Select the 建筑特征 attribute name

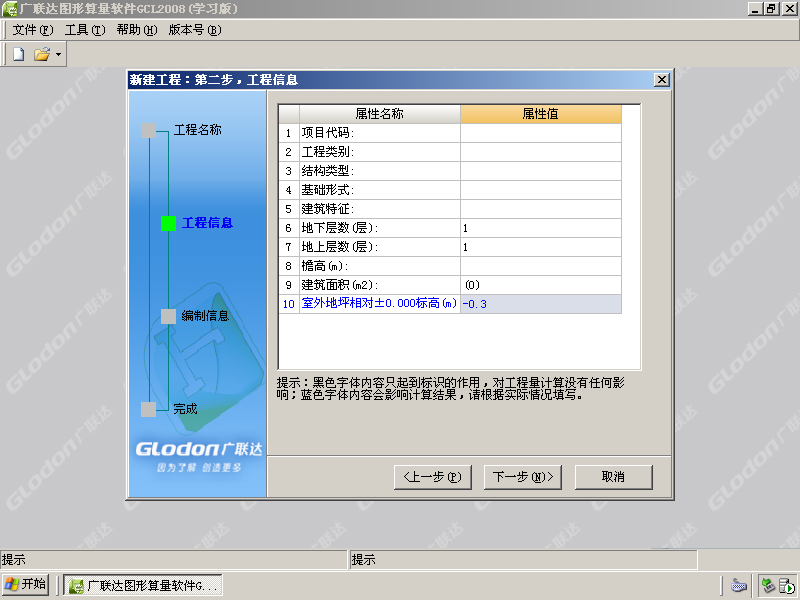tap(380, 209)
